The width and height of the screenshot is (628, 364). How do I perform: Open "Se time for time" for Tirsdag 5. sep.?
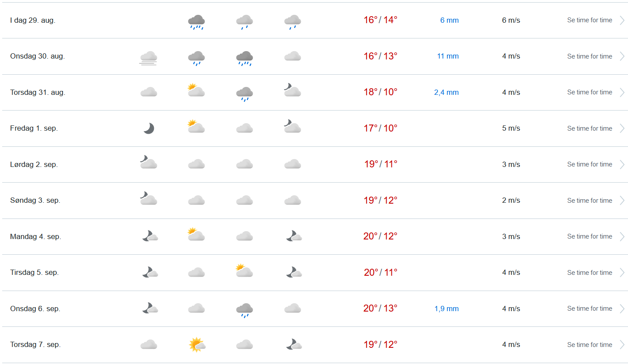590,273
